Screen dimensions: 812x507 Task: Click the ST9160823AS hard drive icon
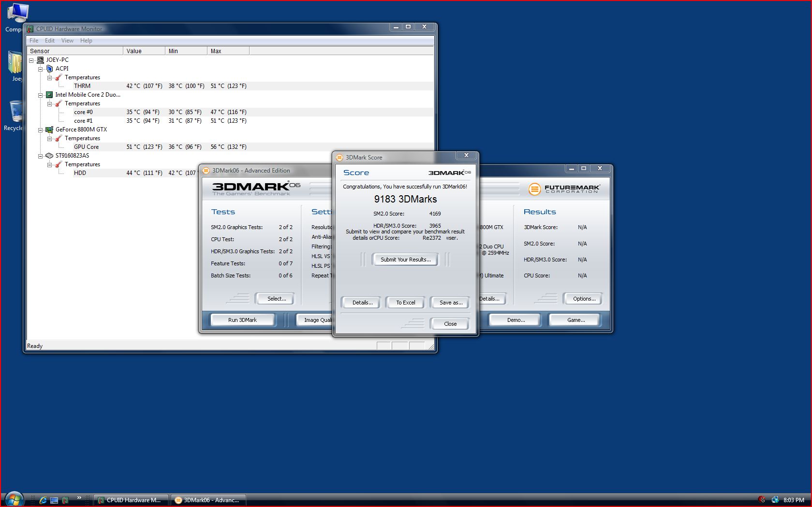pos(49,156)
